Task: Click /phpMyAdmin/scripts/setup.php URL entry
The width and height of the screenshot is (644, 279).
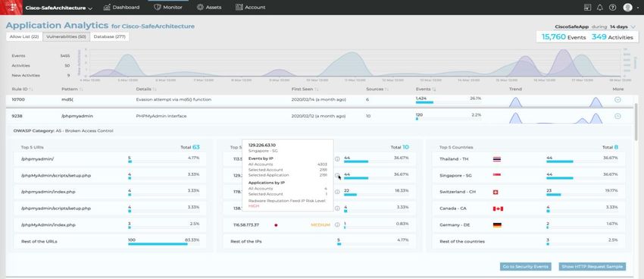Action: [56, 175]
